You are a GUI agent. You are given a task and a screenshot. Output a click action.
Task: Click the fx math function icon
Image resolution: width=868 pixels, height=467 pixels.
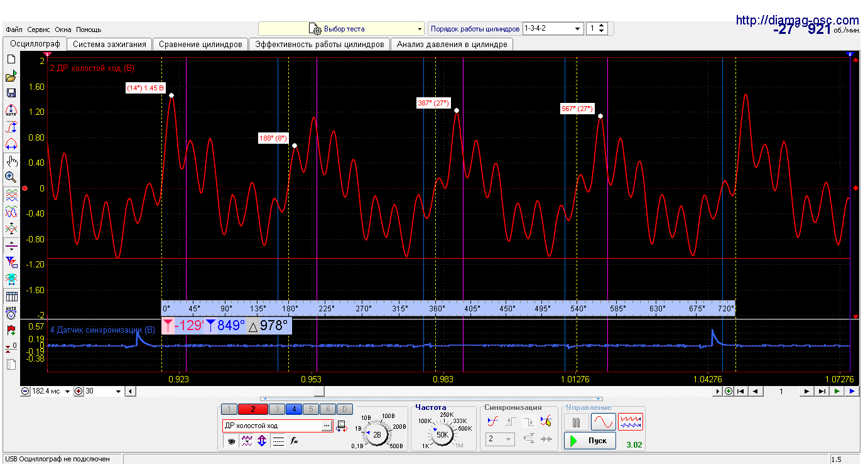294,441
